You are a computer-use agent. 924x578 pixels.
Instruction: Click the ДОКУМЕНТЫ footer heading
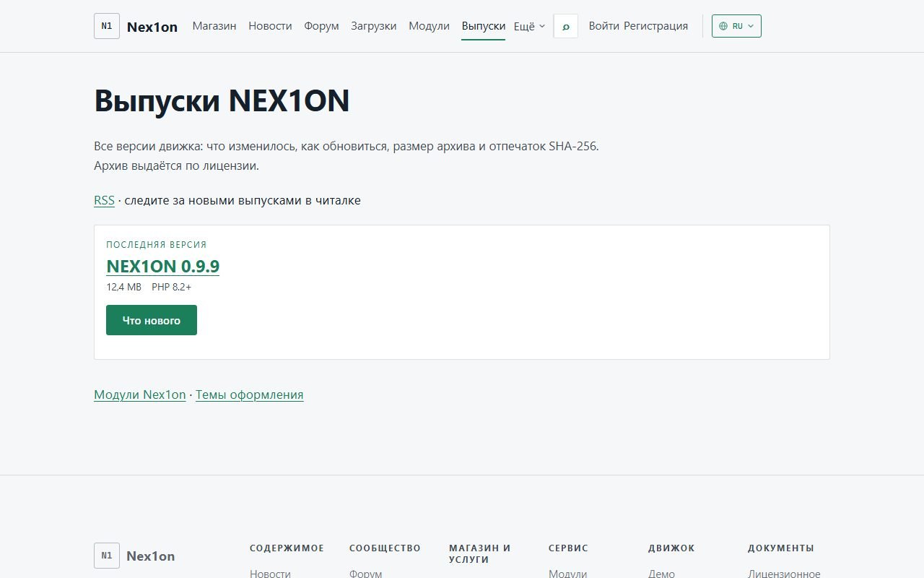click(781, 548)
